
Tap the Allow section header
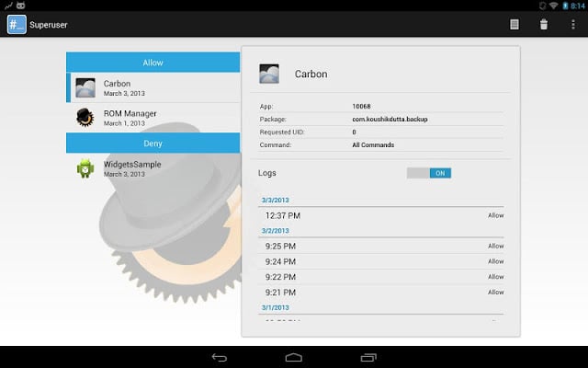pos(153,63)
